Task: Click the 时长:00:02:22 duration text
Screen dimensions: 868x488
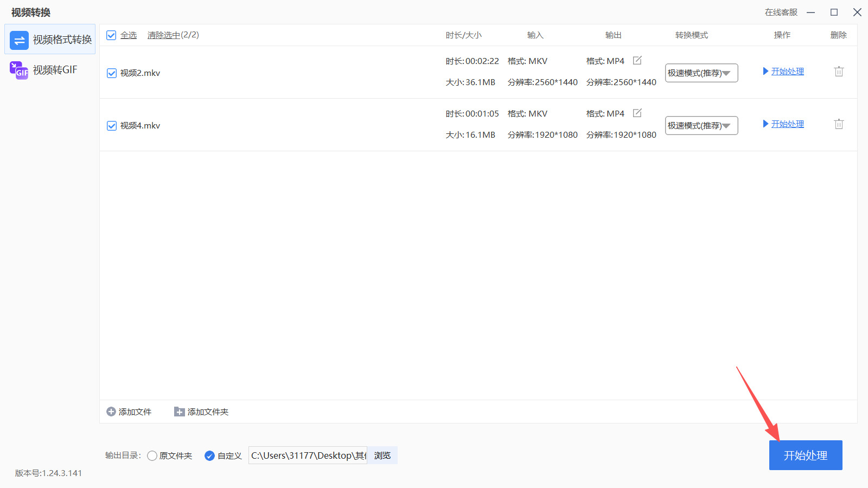Action: (473, 61)
